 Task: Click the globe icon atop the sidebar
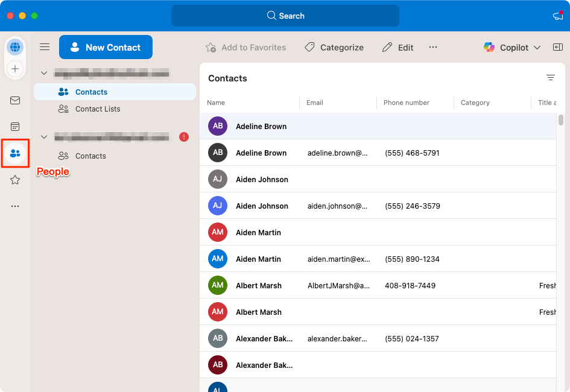(15, 46)
